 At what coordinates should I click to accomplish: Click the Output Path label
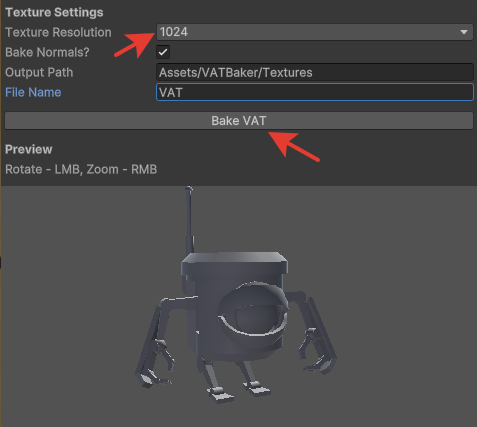(39, 72)
